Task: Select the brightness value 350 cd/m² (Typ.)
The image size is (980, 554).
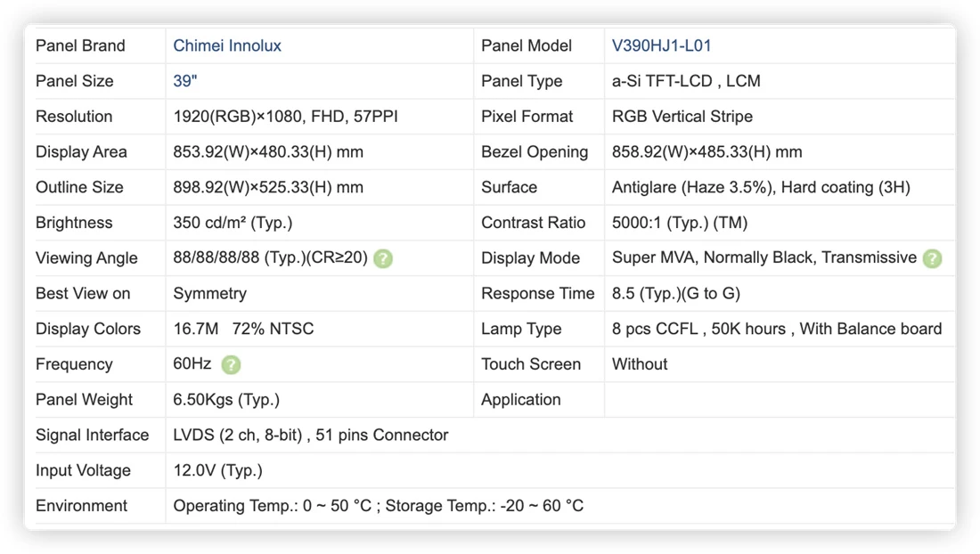Action: [233, 223]
